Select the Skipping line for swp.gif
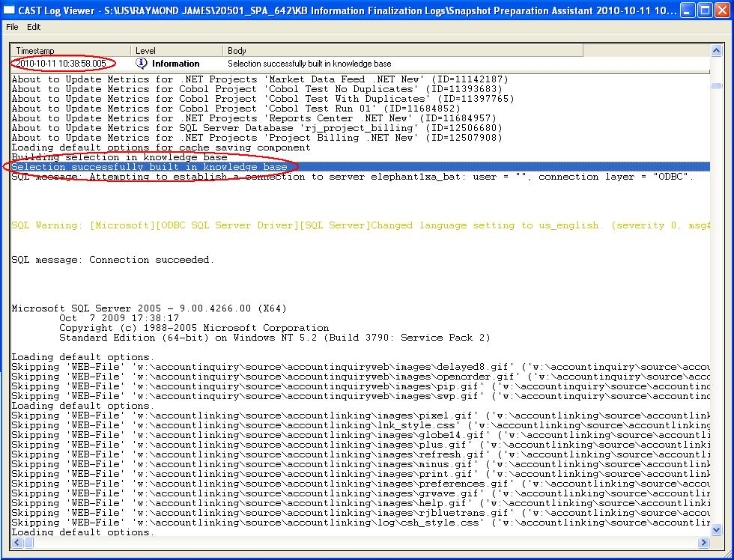Image resolution: width=734 pixels, height=560 pixels. pyautogui.click(x=360, y=396)
